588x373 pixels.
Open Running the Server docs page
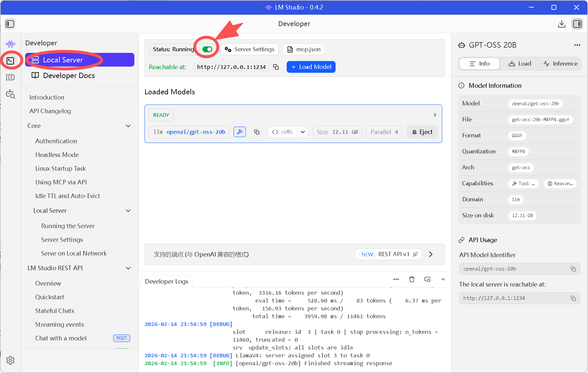tap(68, 226)
